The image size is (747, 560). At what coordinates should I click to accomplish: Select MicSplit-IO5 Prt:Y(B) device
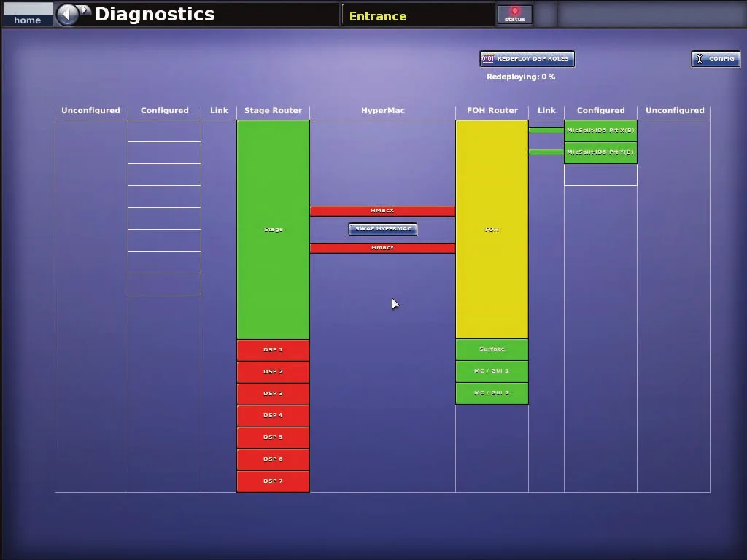coord(600,153)
